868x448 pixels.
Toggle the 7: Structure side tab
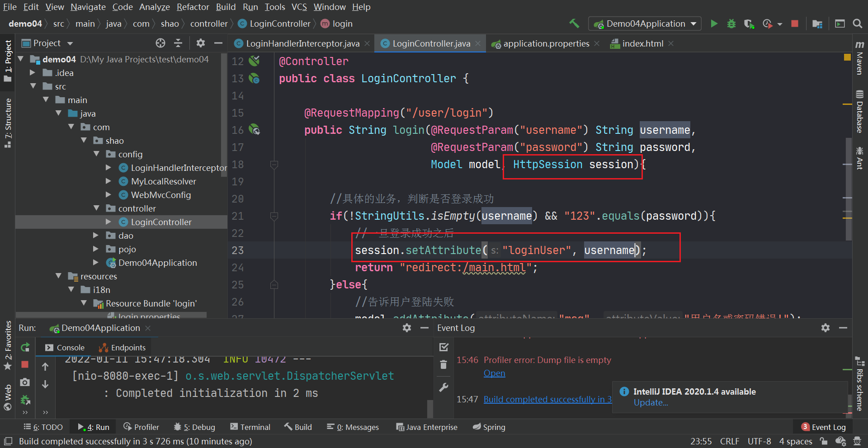8,123
